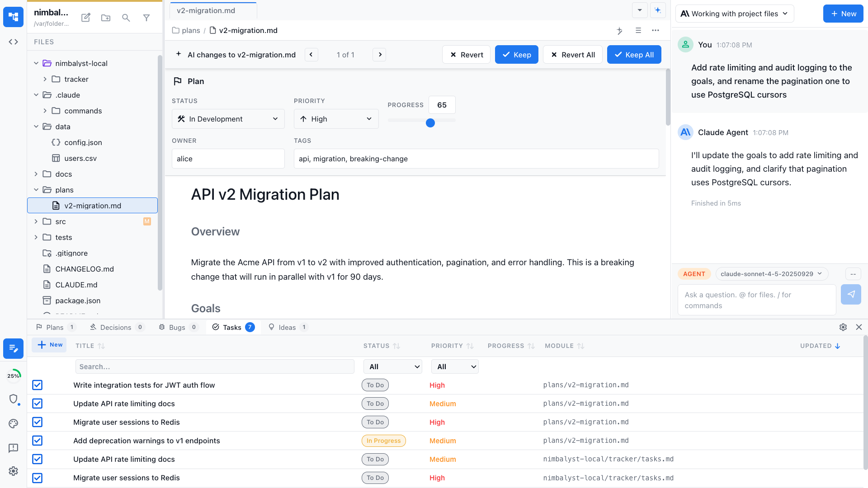Open tracker panel settings gear
The image size is (868, 488).
[x=843, y=327]
